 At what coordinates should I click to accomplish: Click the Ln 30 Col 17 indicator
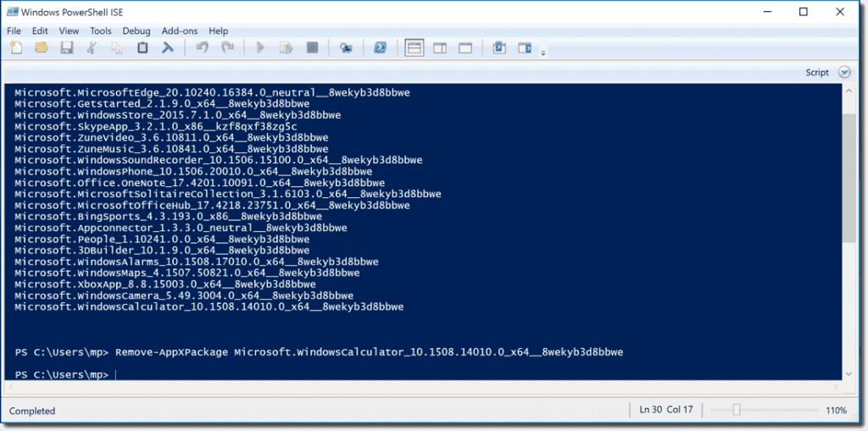[x=666, y=410]
